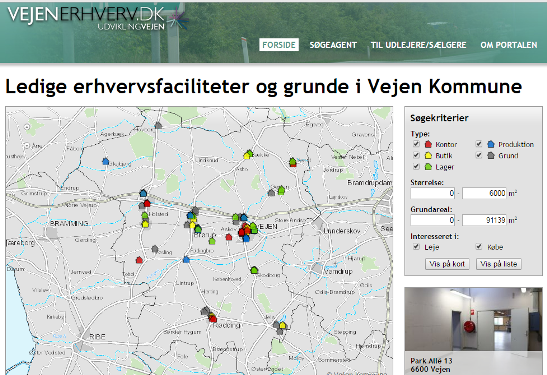Click the Størrelse maximum field showing 6000
The height and width of the screenshot is (375, 547).
click(x=485, y=193)
